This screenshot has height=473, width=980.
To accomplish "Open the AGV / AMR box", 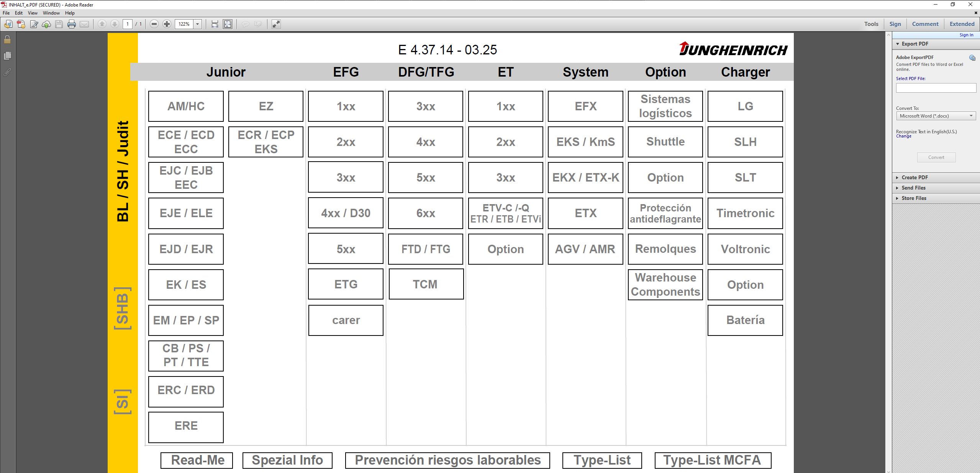I will point(585,249).
